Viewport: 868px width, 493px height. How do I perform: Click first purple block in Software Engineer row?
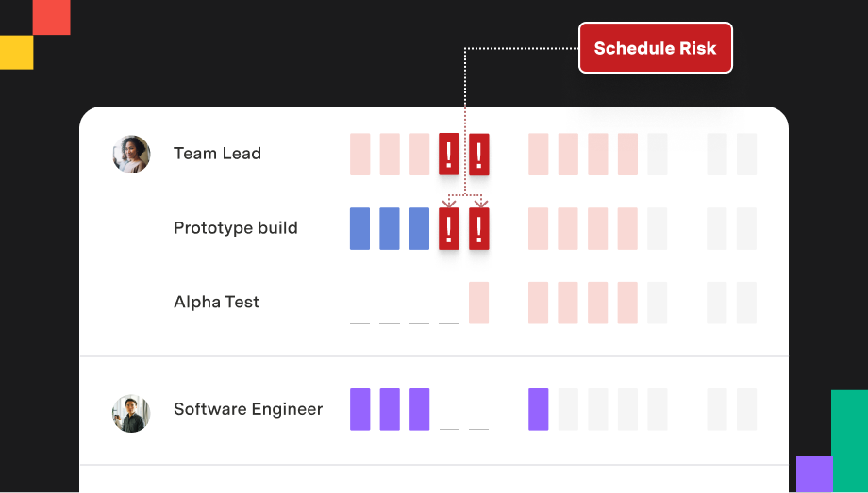[x=359, y=409]
